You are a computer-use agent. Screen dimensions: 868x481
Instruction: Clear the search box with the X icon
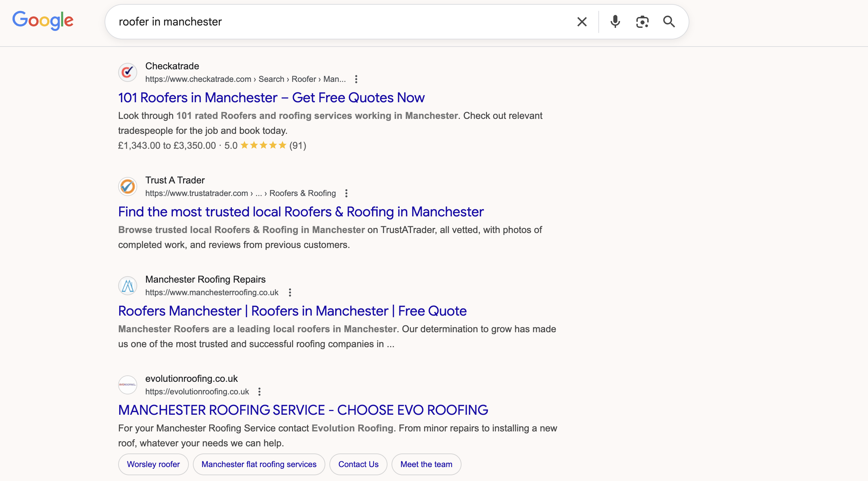tap(582, 22)
